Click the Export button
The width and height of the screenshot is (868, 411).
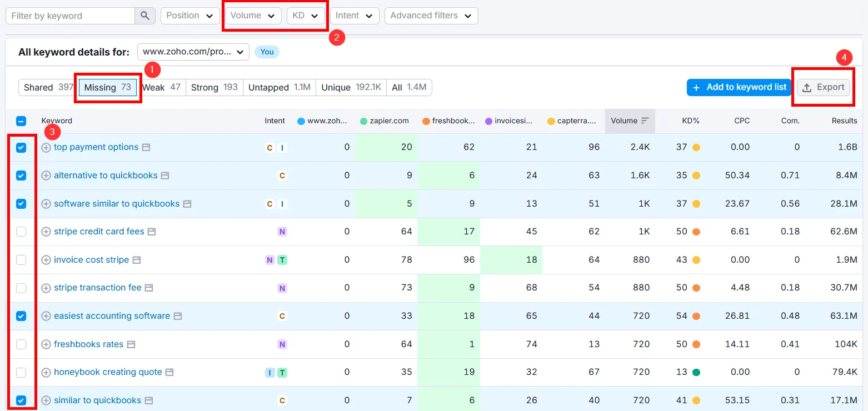point(824,87)
